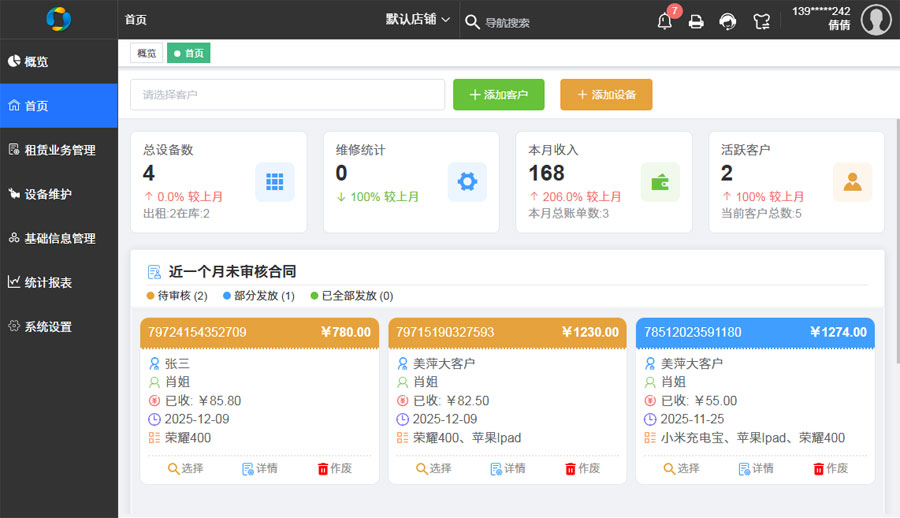
Task: Open customer service headset icon
Action: pyautogui.click(x=728, y=22)
